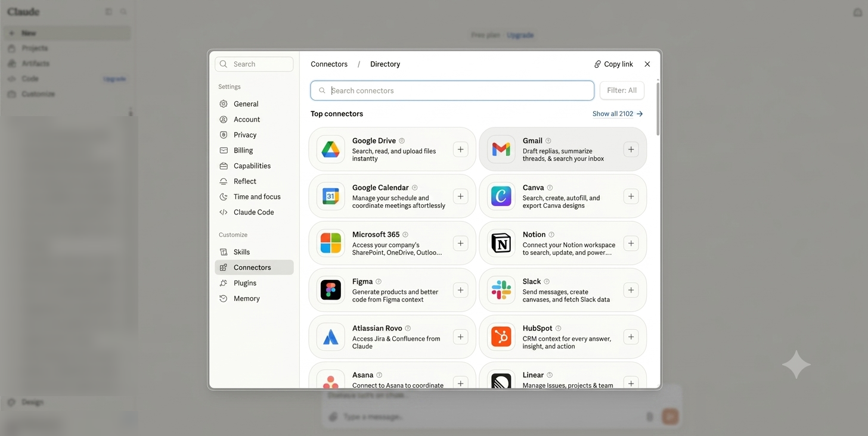Open info icon beside Notion

pyautogui.click(x=551, y=235)
